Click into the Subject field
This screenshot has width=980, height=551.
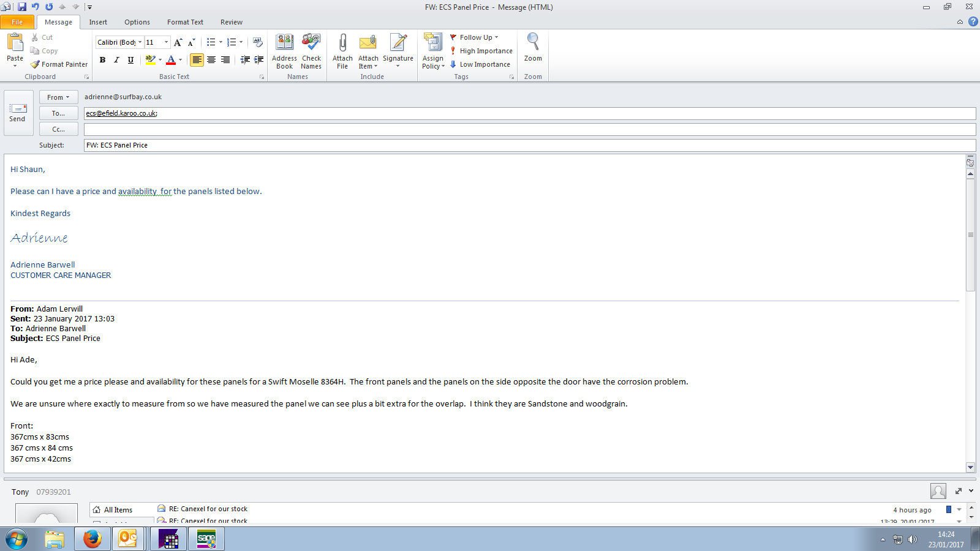(x=530, y=145)
